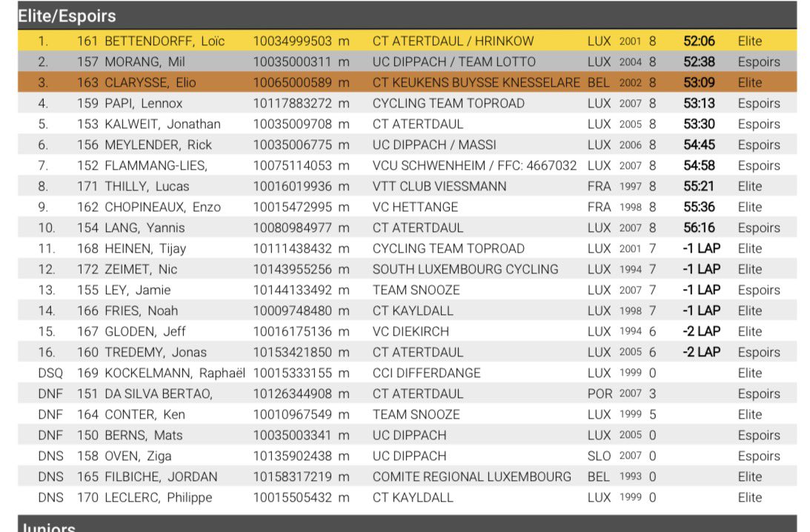
Task: Click the time 54:45
Action: [x=699, y=144]
